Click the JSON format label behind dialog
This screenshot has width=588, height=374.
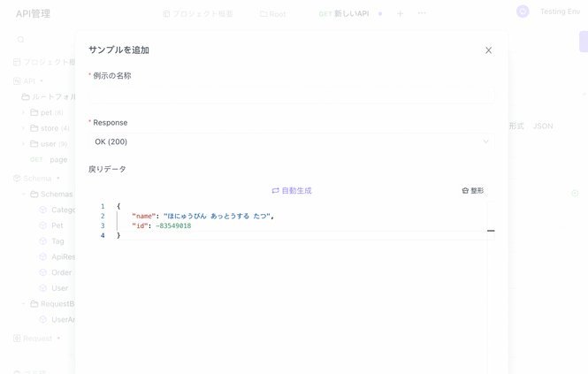click(x=543, y=126)
